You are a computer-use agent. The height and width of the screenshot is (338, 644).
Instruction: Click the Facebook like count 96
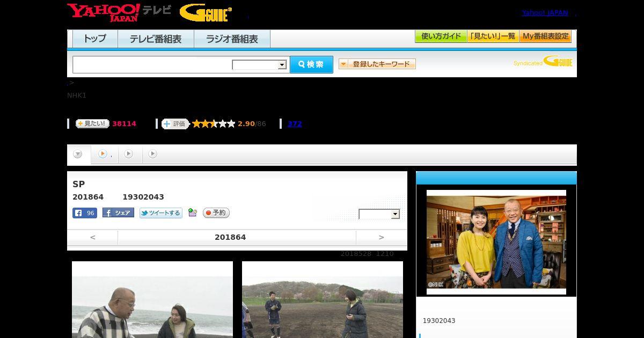85,213
